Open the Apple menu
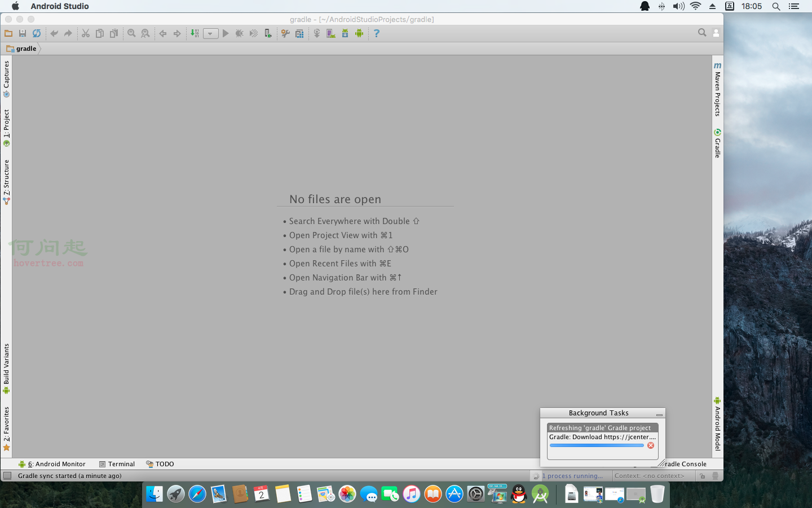The image size is (812, 508). coord(15,6)
